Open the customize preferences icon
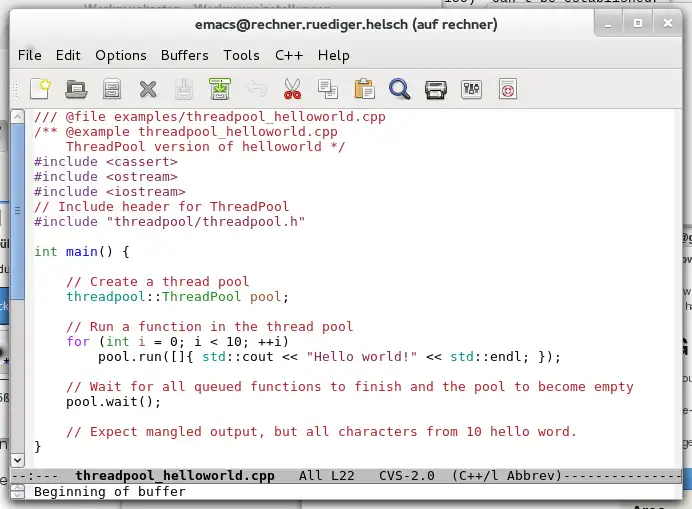 [x=471, y=89]
